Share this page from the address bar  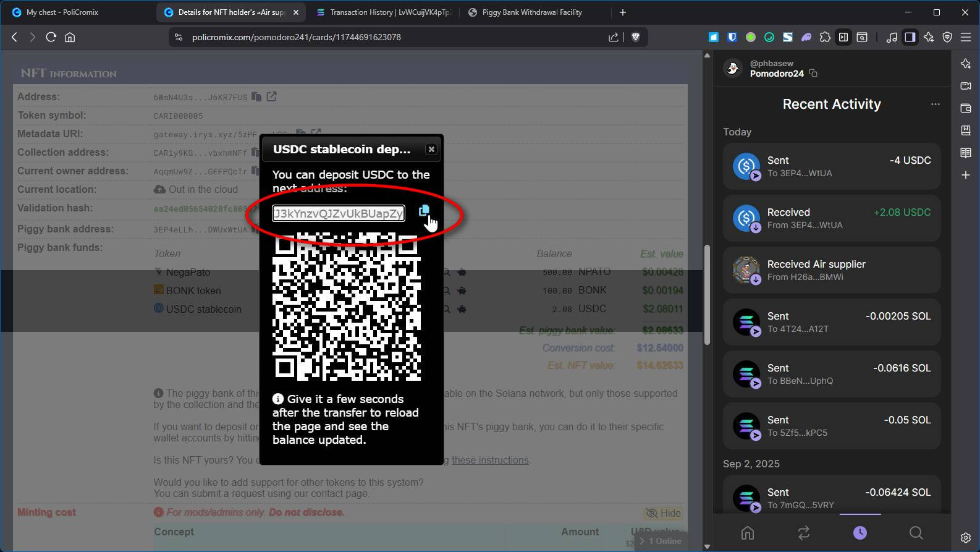[614, 37]
